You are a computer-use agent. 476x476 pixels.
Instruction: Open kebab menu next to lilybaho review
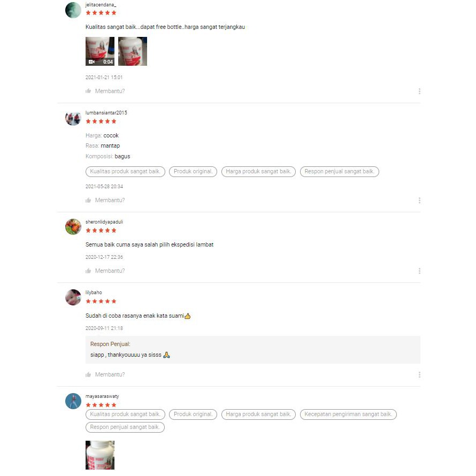419,374
